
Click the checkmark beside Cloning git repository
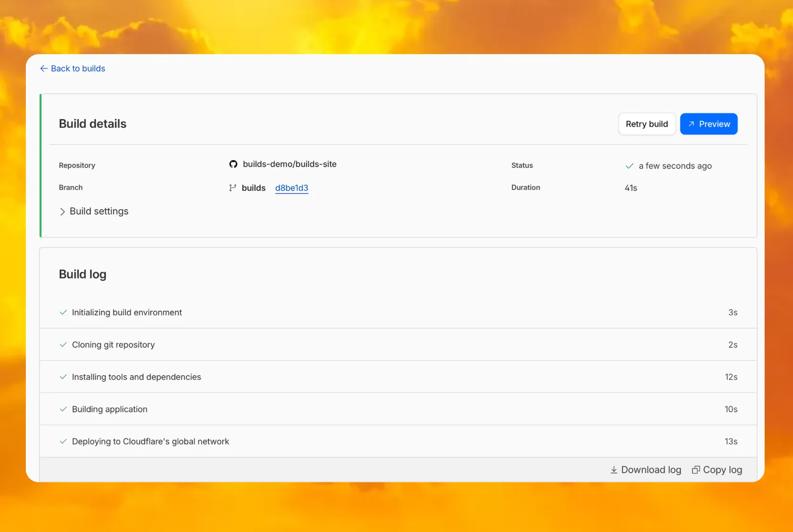pyautogui.click(x=63, y=344)
